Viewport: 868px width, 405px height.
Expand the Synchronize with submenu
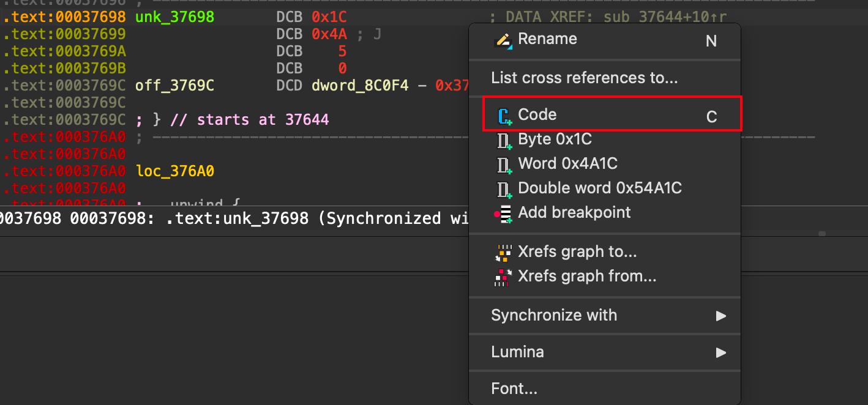604,316
